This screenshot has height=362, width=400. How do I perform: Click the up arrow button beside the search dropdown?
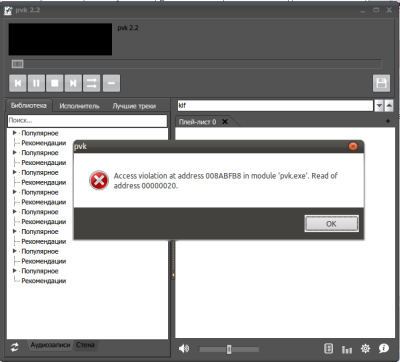(389, 106)
